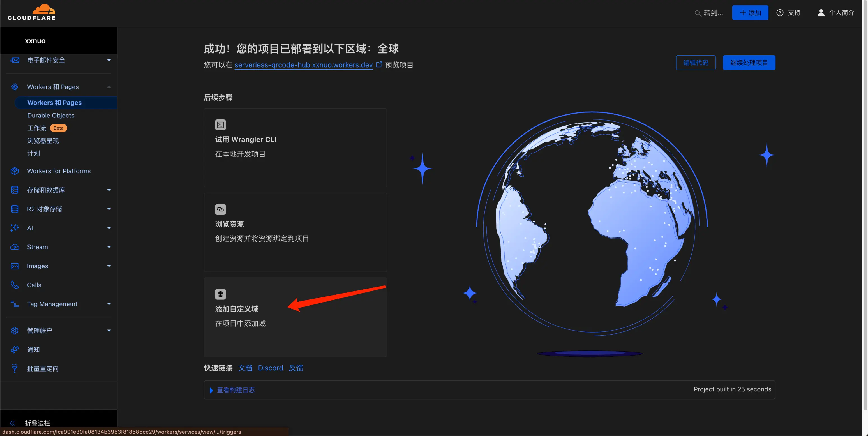
Task: Open the serverless-qrcode-hub preview link
Action: coord(303,65)
